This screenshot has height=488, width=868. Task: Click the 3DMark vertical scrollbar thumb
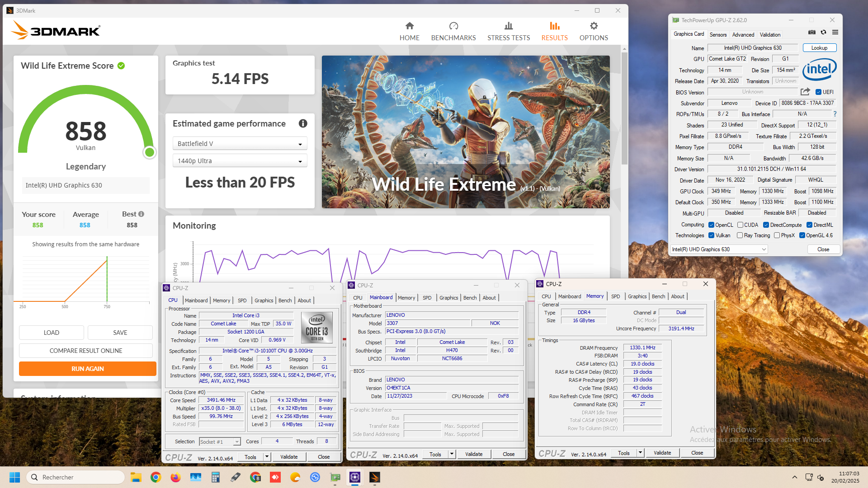click(624, 108)
